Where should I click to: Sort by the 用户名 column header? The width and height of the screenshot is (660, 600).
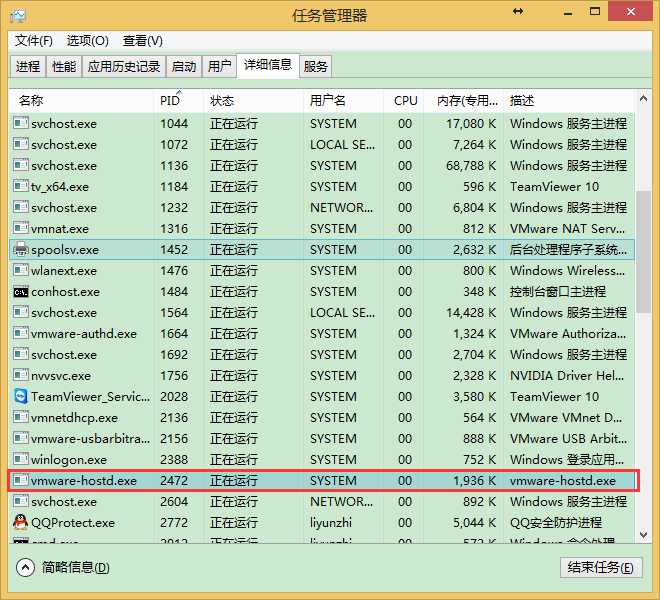(x=343, y=101)
